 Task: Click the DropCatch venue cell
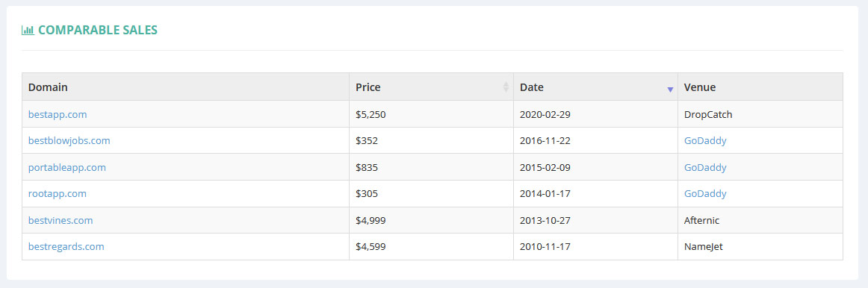760,114
